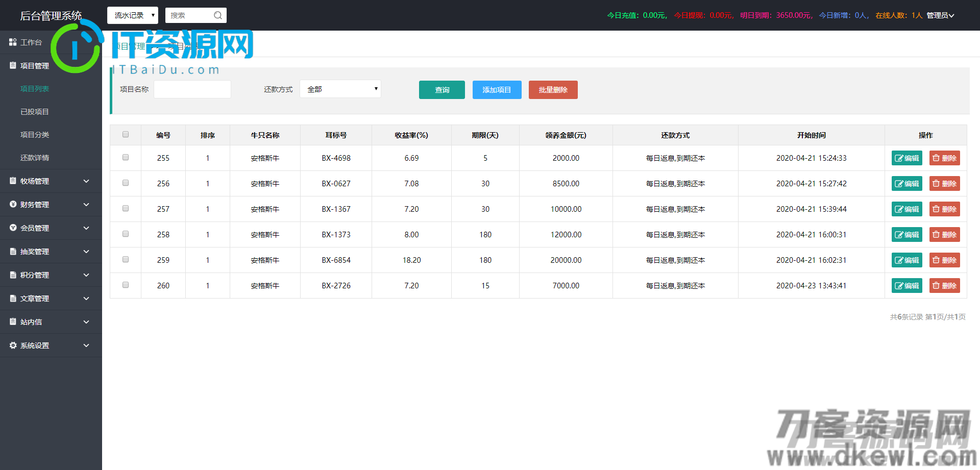The image size is (980, 470).
Task: Delete row 259 with 删除 button
Action: [x=945, y=260]
